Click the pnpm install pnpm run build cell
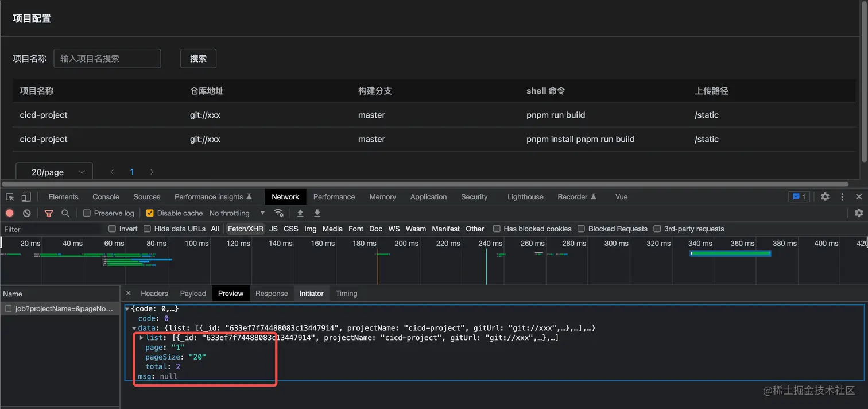 (580, 139)
